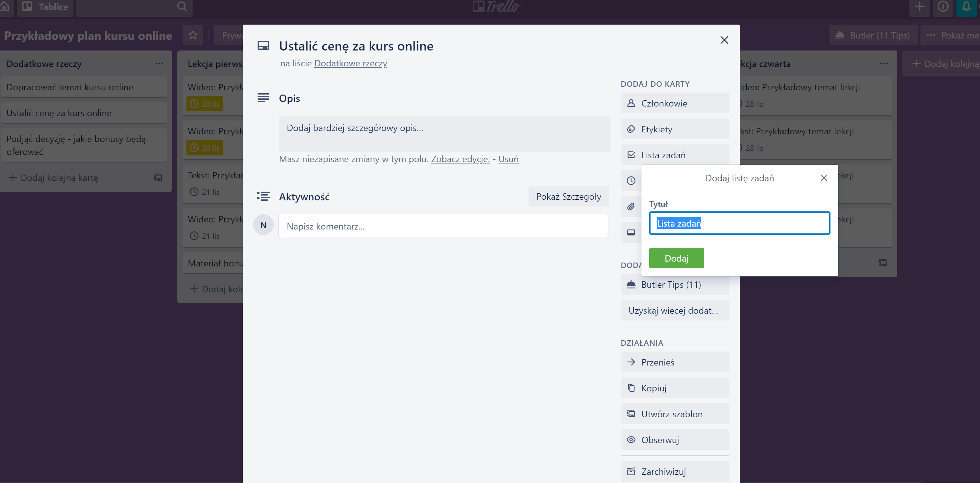Follow the Zobacz edycję link
980x483 pixels.
(460, 159)
